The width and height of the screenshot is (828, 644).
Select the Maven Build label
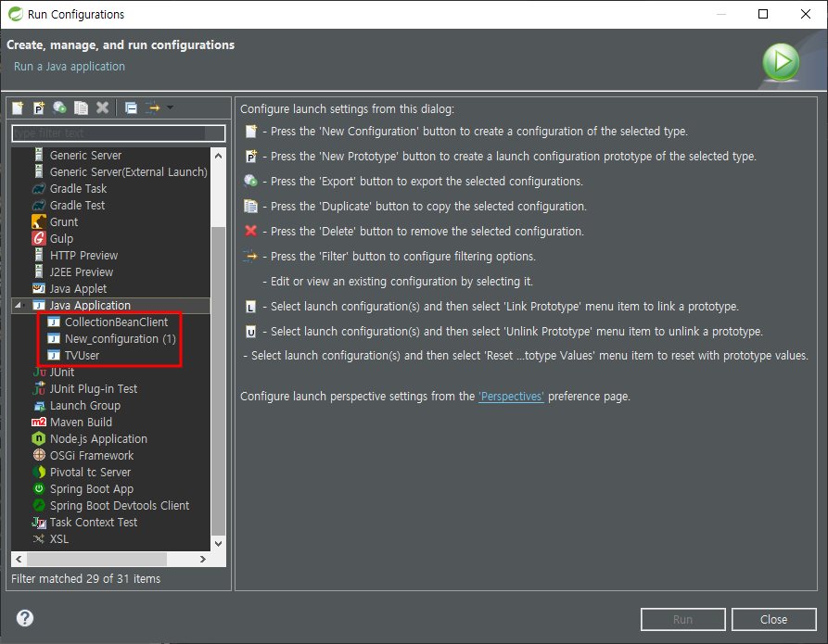click(81, 423)
